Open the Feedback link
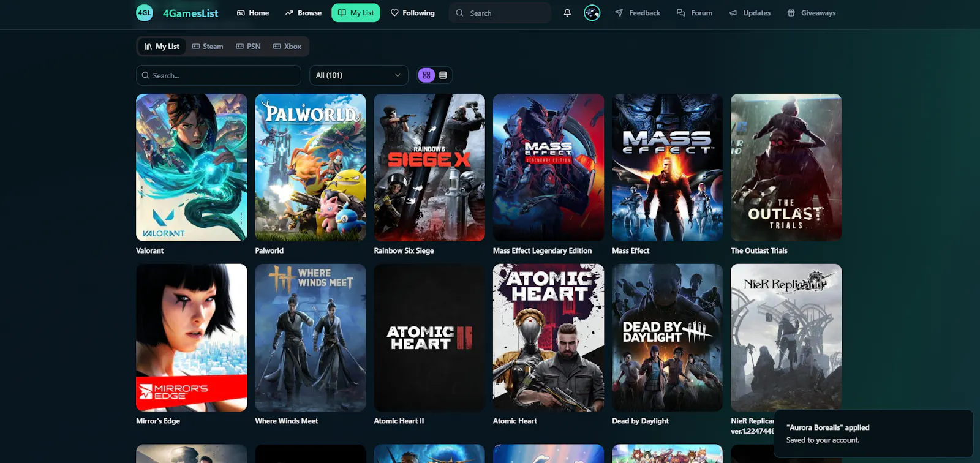Image resolution: width=980 pixels, height=463 pixels. [638, 13]
